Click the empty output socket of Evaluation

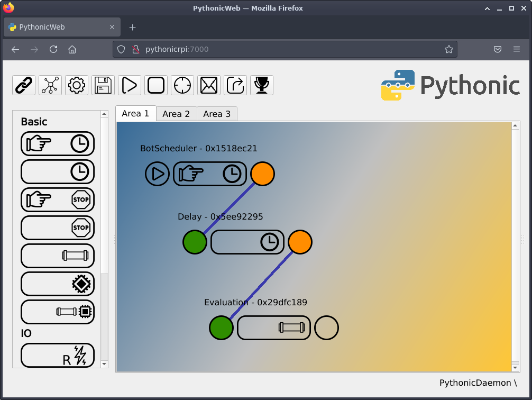point(326,328)
